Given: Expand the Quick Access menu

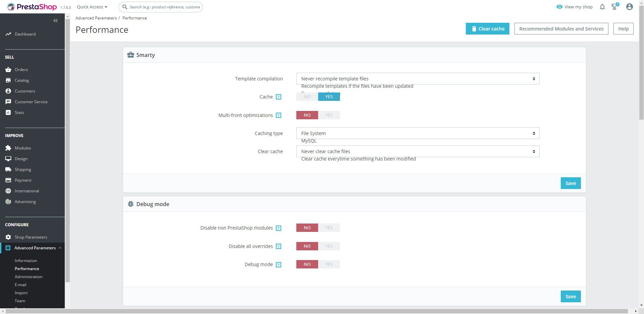Looking at the screenshot, I should pos(92,7).
